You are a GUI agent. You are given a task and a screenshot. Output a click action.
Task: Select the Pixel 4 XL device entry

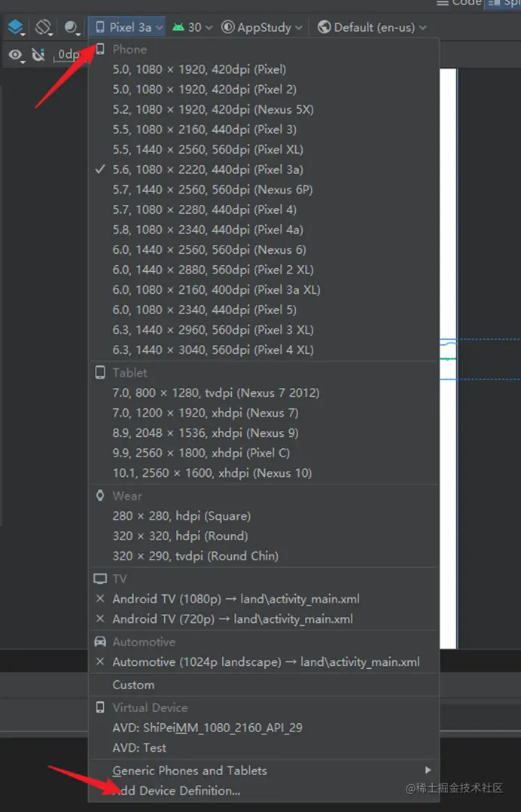[x=264, y=350]
